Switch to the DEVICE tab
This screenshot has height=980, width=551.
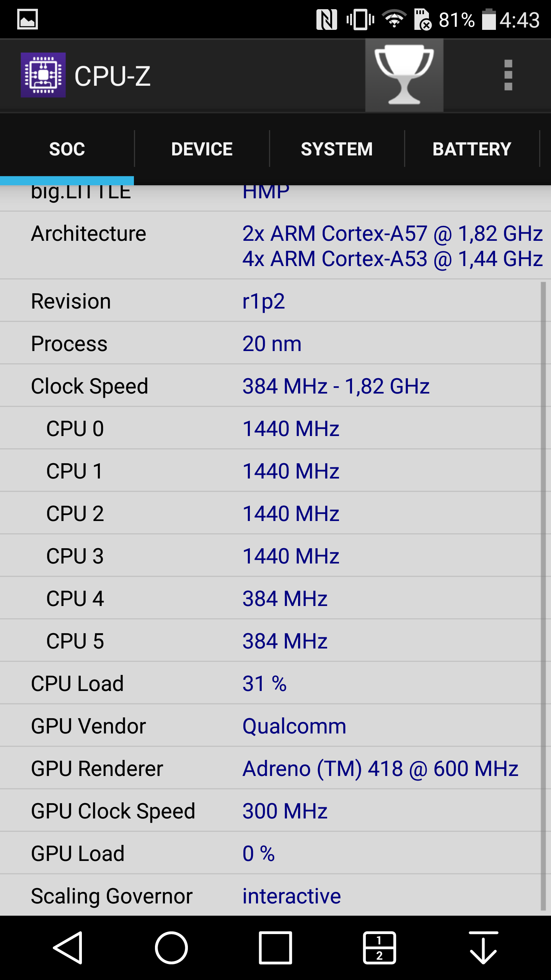point(202,149)
